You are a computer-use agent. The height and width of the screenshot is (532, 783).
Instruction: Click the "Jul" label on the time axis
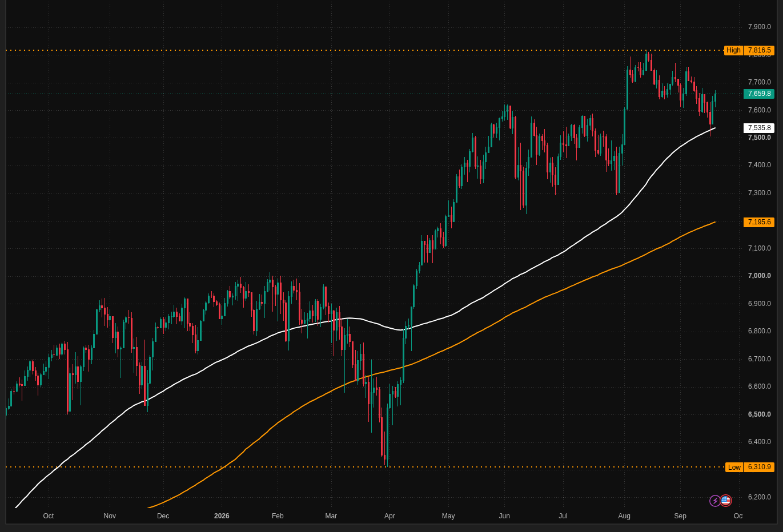pyautogui.click(x=563, y=516)
